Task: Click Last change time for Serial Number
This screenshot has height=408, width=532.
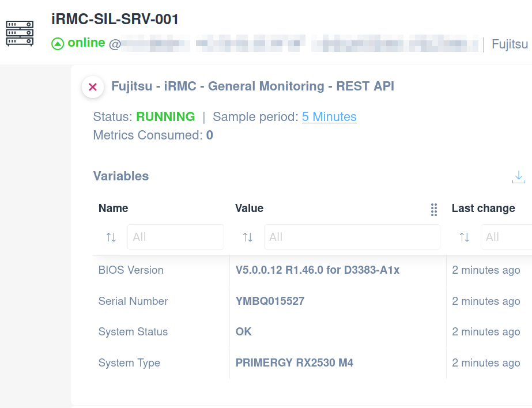Action: (486, 301)
